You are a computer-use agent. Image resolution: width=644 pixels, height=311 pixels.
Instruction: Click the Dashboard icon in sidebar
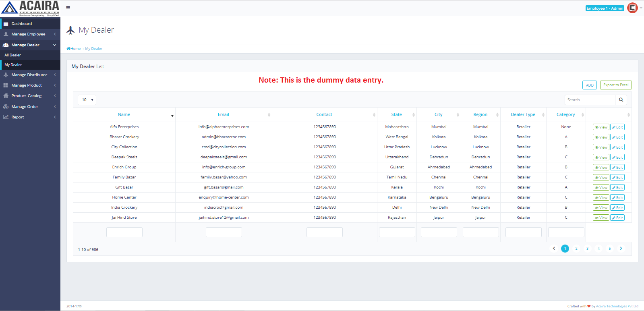point(6,24)
